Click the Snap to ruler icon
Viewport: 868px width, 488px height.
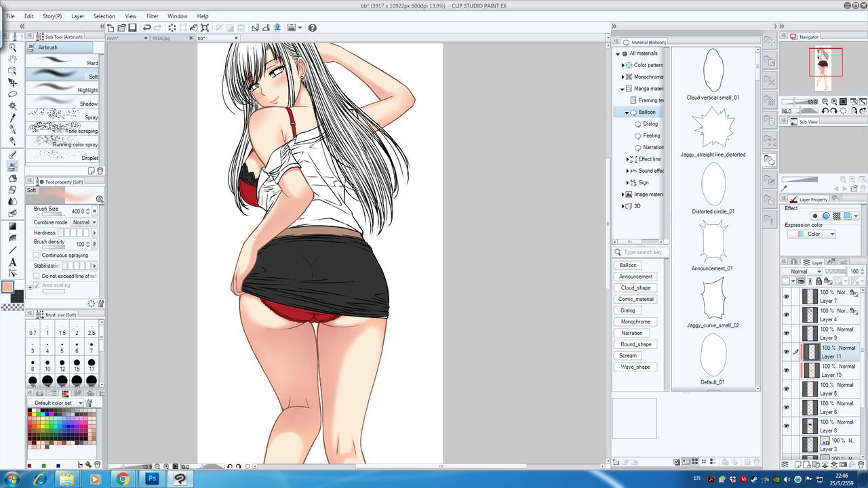click(255, 28)
